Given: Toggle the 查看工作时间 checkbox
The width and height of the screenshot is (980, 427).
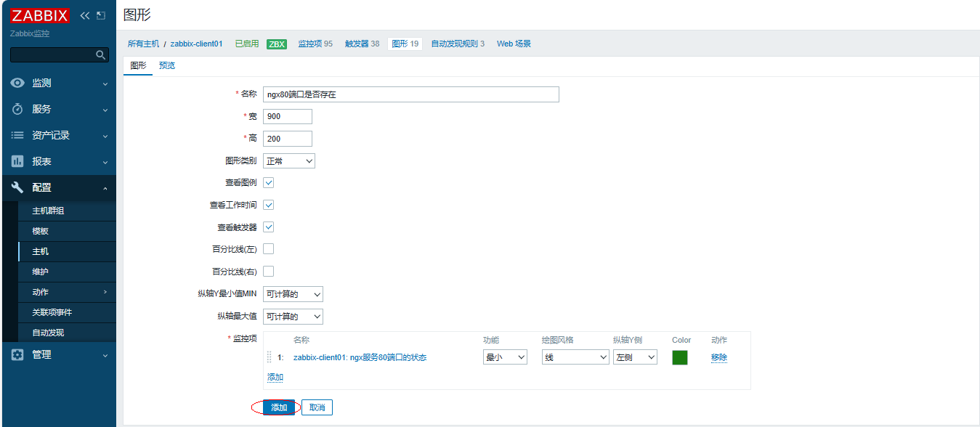Looking at the screenshot, I should pyautogui.click(x=268, y=205).
